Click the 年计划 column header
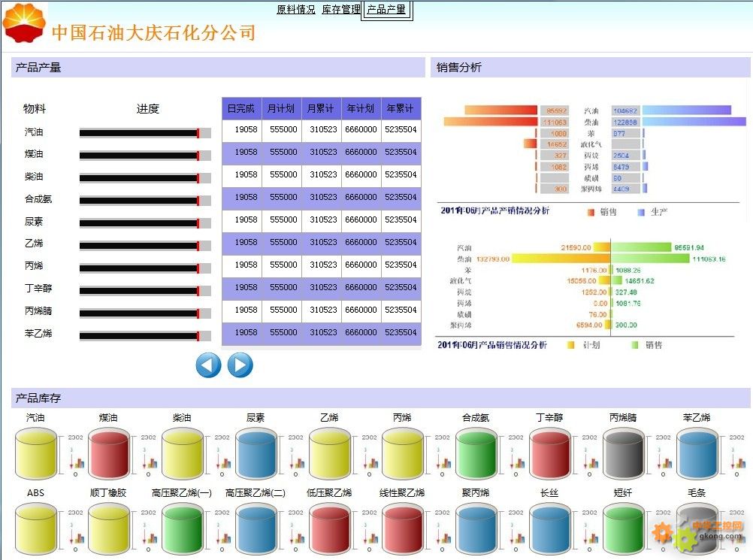 point(361,108)
